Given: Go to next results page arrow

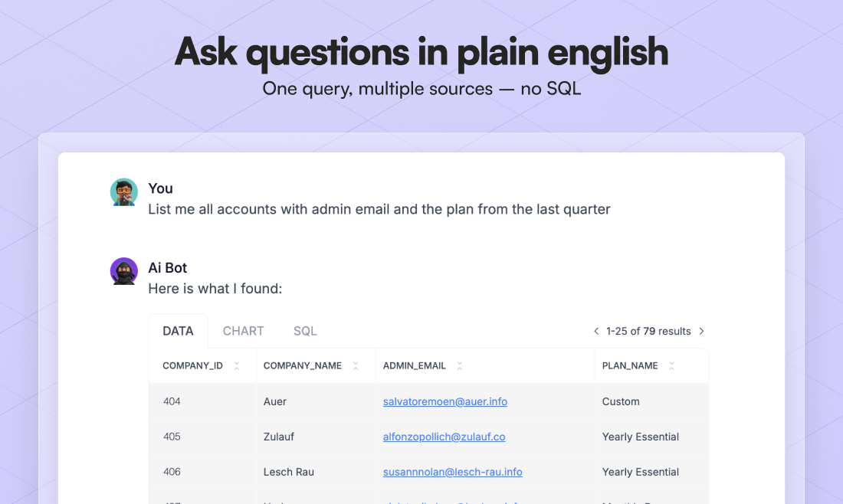Looking at the screenshot, I should (x=701, y=332).
